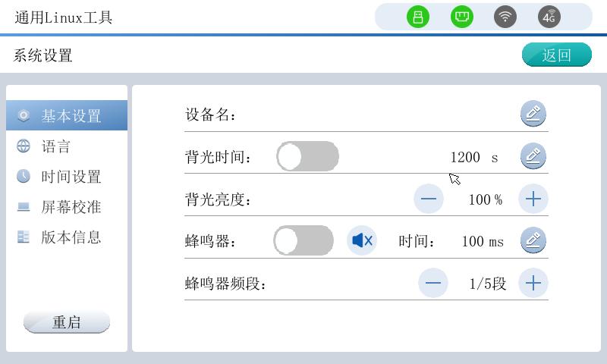Edit the backlight time value
This screenshot has height=364, width=607.
click(x=533, y=157)
